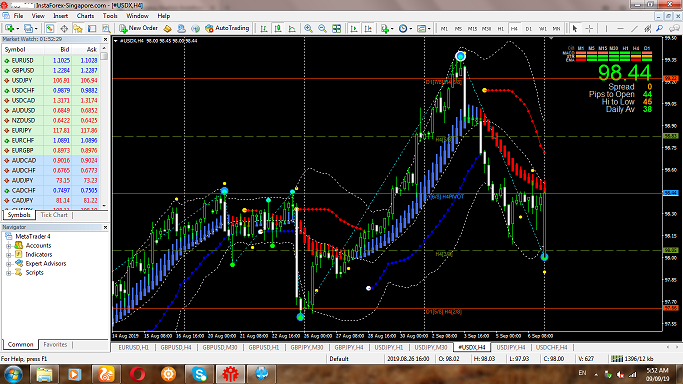Open the Help menu

(x=164, y=16)
